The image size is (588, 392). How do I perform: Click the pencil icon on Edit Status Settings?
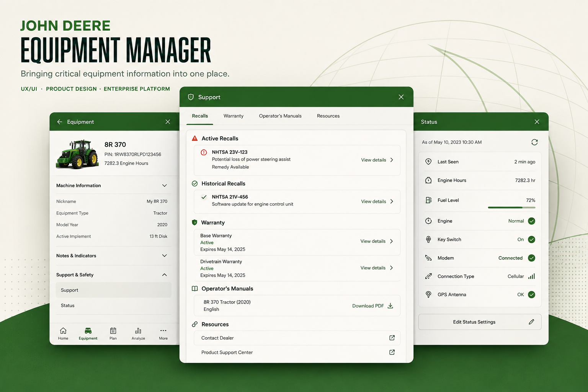[x=531, y=322]
